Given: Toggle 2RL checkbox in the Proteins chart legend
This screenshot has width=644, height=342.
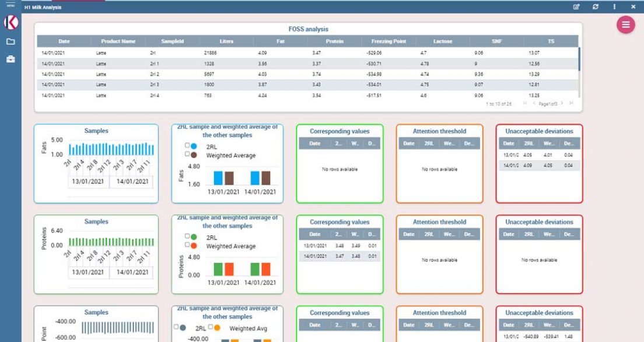Looking at the screenshot, I should [187, 236].
